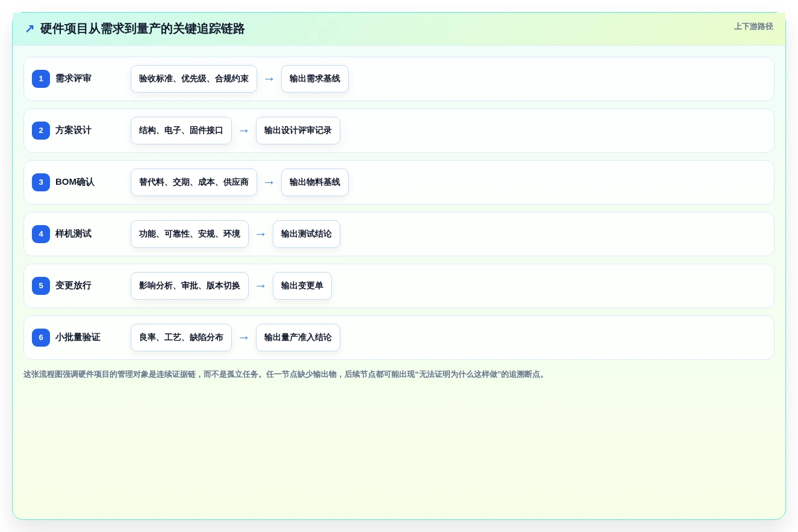The image size is (798, 532).
Task: Click the title 硬件项目从需求到量产的关键追踪链路
Action: 142,29
